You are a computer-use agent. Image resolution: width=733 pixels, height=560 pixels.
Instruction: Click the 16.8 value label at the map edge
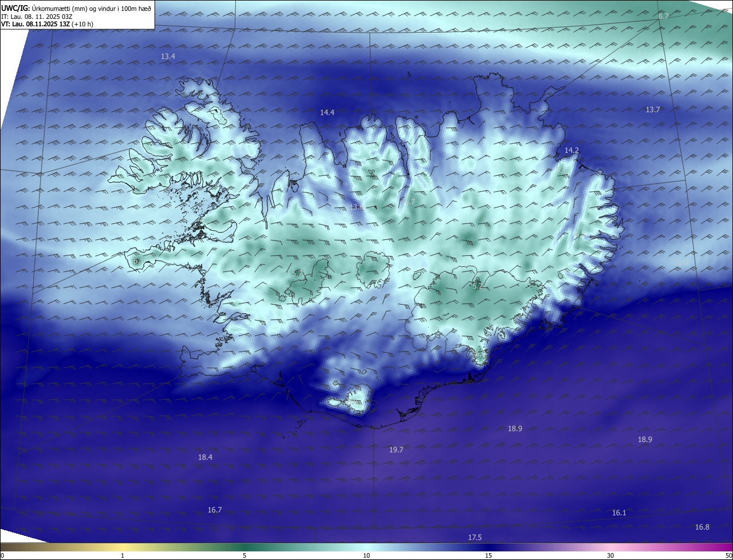(702, 527)
